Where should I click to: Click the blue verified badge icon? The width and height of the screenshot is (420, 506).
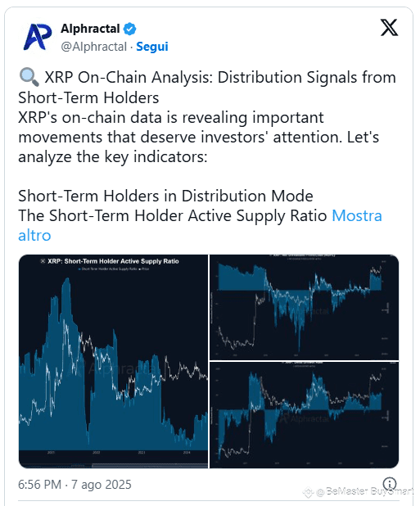[130, 29]
